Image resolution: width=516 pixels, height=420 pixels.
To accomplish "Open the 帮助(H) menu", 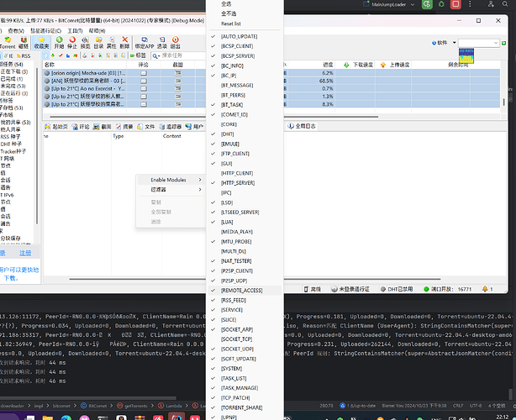I will 97,30.
